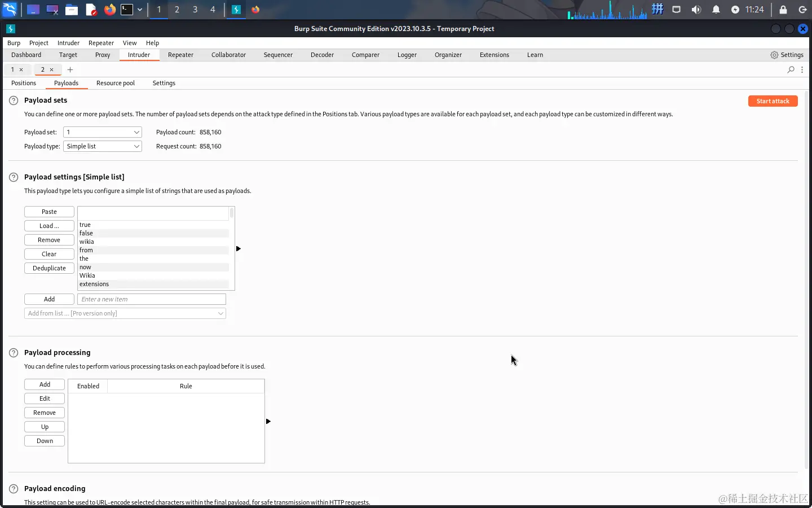Image resolution: width=812 pixels, height=508 pixels.
Task: Launch Firefox from the panel launcher
Action: pyautogui.click(x=110, y=10)
